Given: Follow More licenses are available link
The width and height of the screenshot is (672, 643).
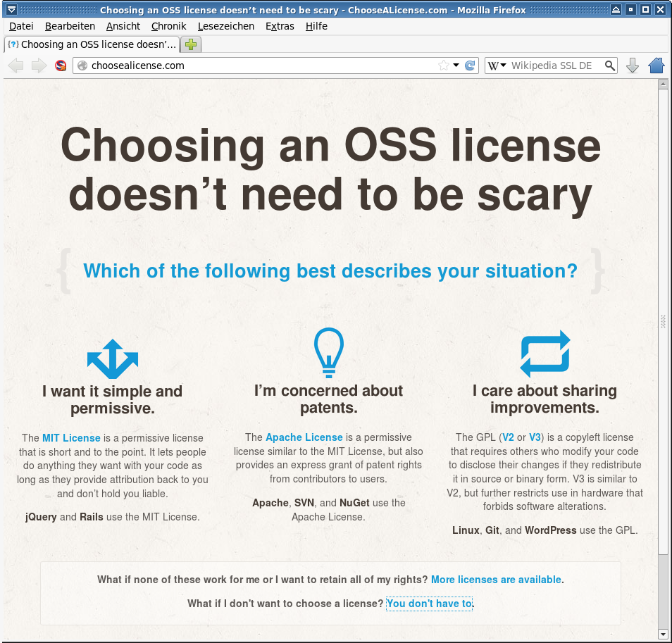Looking at the screenshot, I should point(496,579).
